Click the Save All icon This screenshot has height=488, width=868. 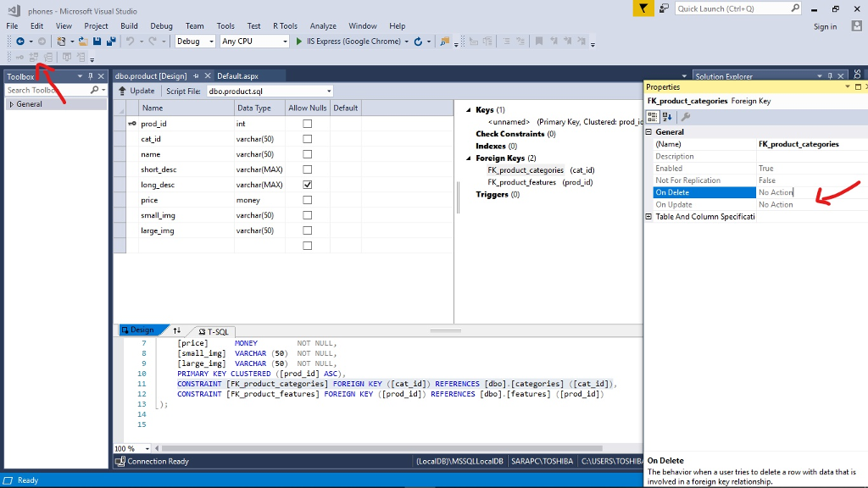click(111, 42)
